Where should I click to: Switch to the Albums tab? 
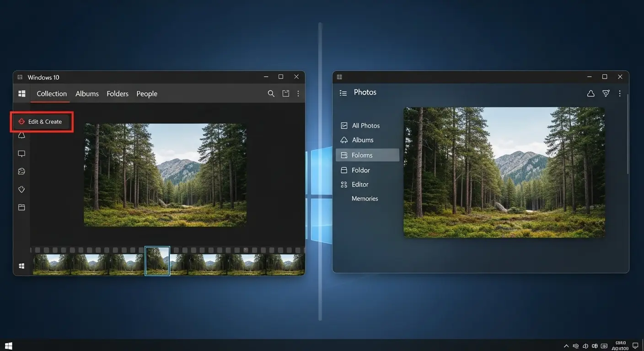(x=87, y=93)
